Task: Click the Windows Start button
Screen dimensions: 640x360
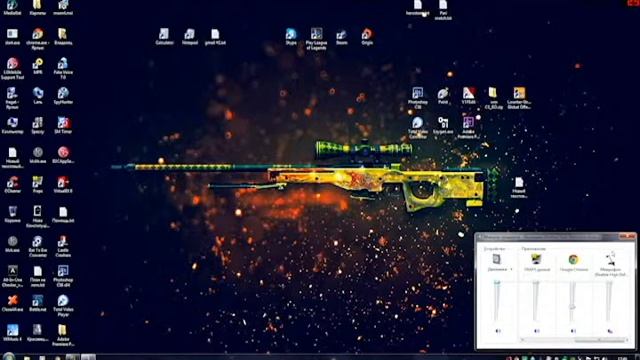Action: [9, 356]
